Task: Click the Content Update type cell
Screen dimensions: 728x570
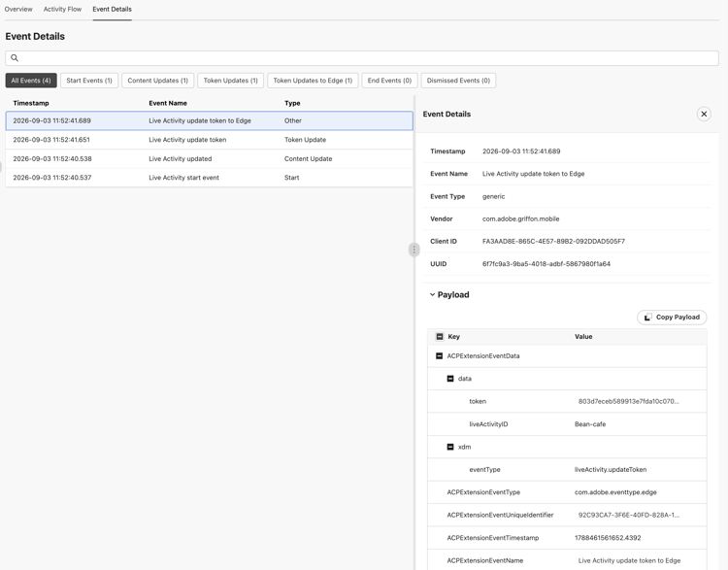Action: pyautogui.click(x=309, y=159)
